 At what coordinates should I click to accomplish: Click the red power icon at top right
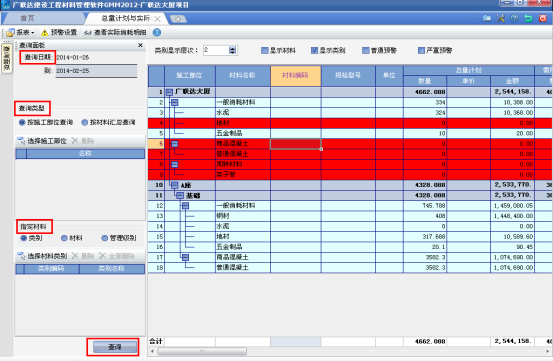542,18
